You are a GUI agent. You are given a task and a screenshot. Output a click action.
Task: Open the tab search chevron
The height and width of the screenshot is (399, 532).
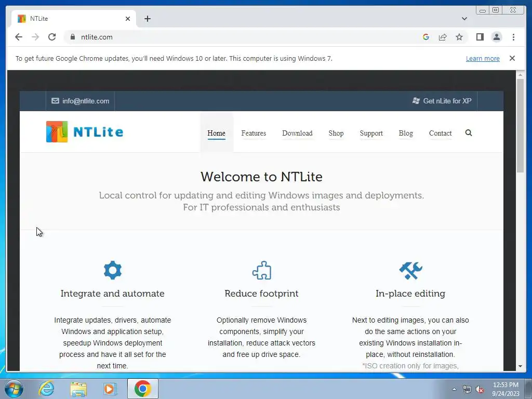point(464,19)
